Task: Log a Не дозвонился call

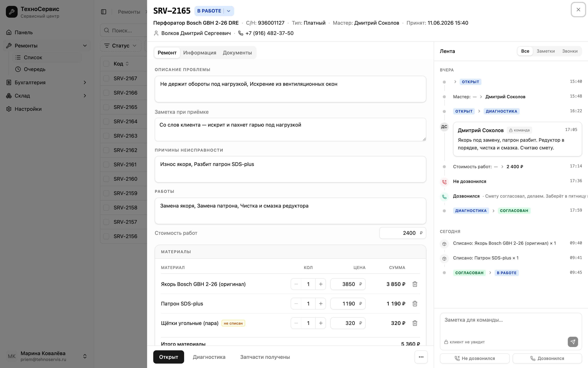Action: coord(474,358)
